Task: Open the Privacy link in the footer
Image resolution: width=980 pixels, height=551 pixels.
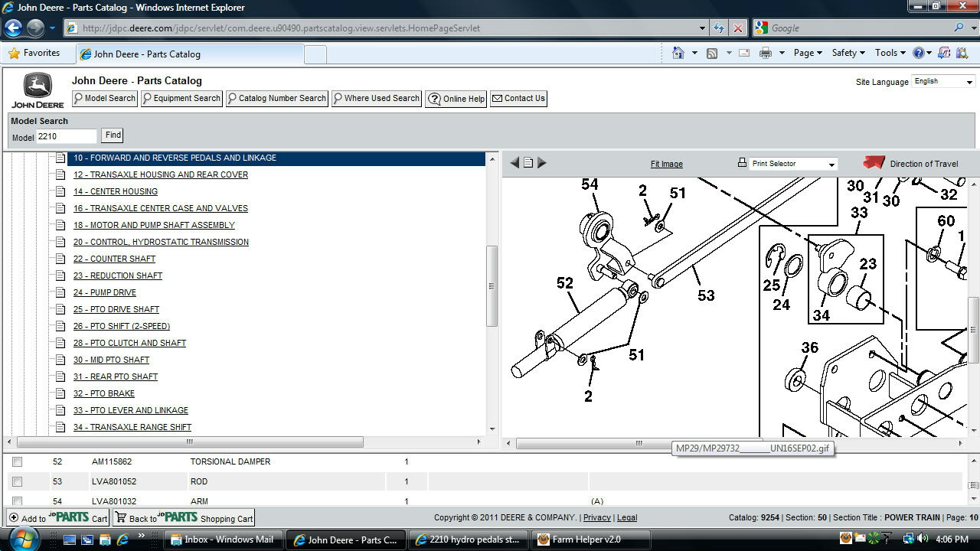Action: (x=596, y=517)
